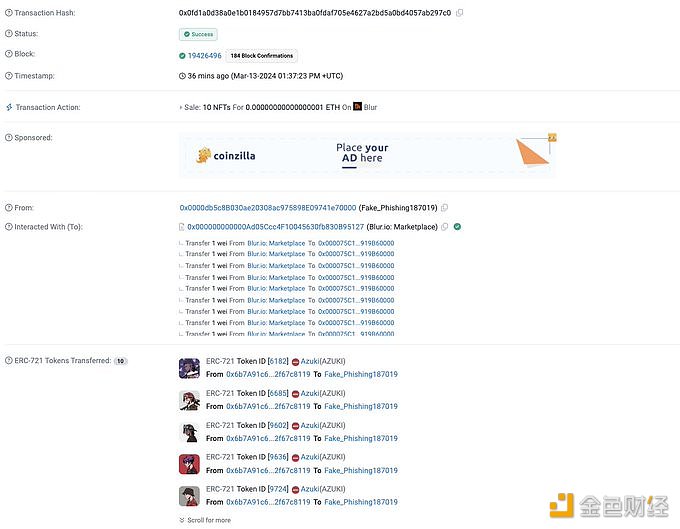Click the red warning icon on token 6685 Azuki
This screenshot has height=529, width=680.
tap(295, 394)
